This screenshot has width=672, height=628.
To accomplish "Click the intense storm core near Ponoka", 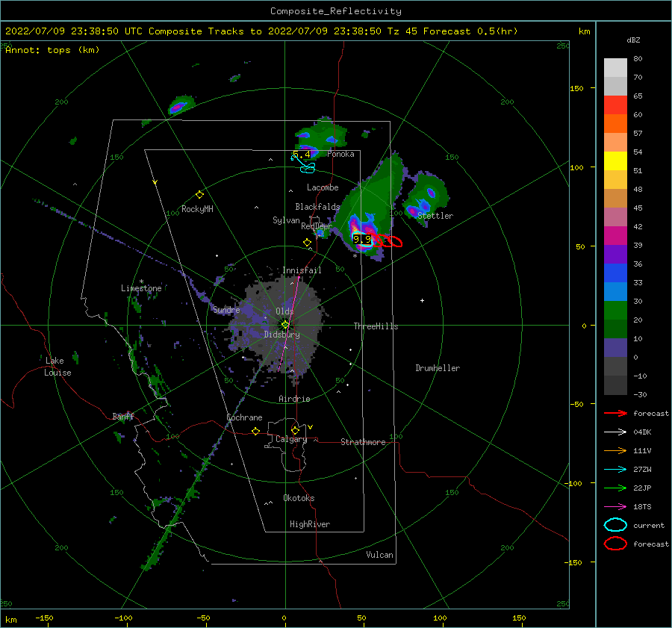I will (309, 150).
